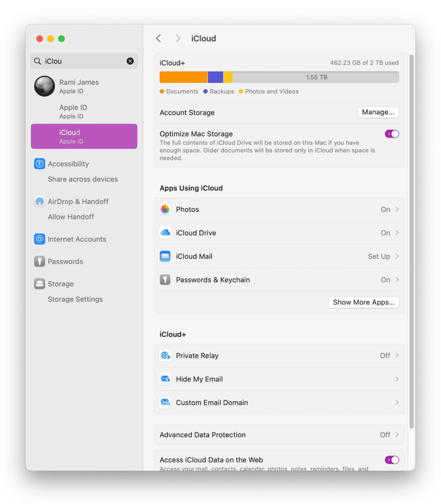441x504 pixels.
Task: Click the Photos app icon
Action: pos(165,209)
